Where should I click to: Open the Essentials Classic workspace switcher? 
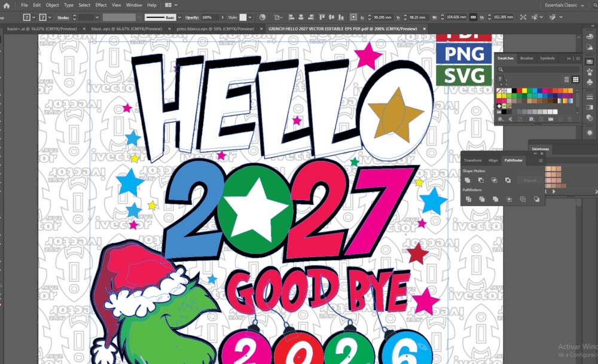pyautogui.click(x=564, y=5)
